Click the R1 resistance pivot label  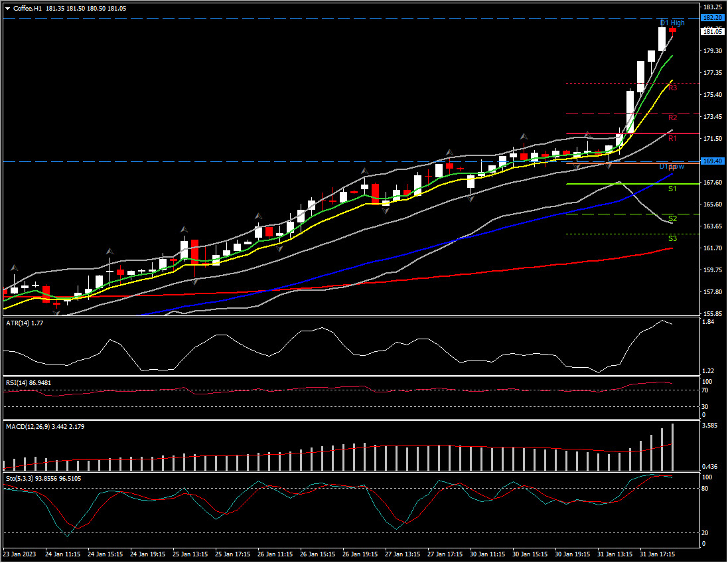pos(672,138)
